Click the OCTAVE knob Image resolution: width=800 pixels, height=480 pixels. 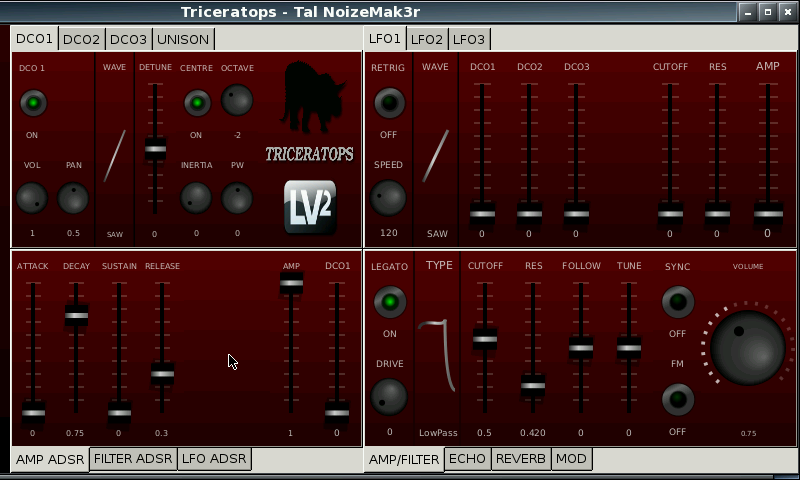tap(237, 100)
